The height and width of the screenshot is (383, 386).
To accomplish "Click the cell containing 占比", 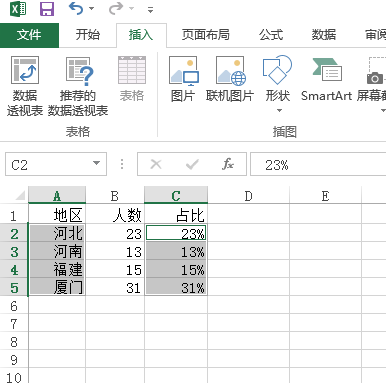I will click(x=176, y=215).
